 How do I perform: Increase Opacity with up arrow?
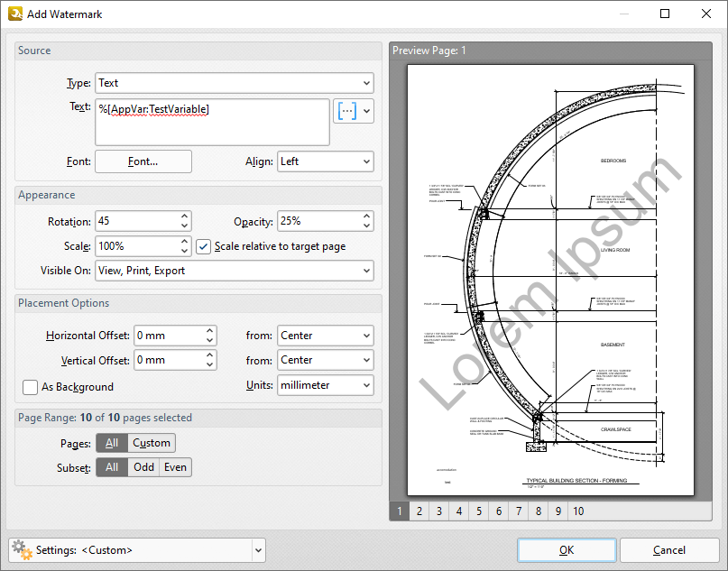(x=367, y=216)
